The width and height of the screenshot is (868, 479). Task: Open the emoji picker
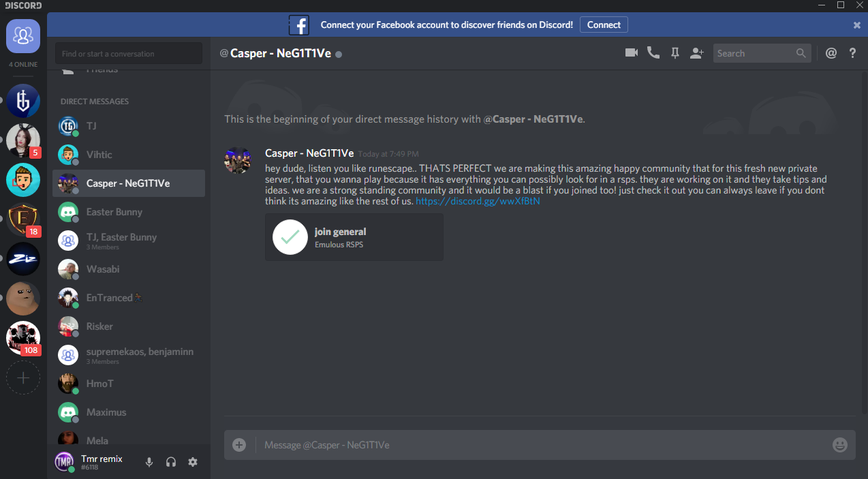point(840,445)
